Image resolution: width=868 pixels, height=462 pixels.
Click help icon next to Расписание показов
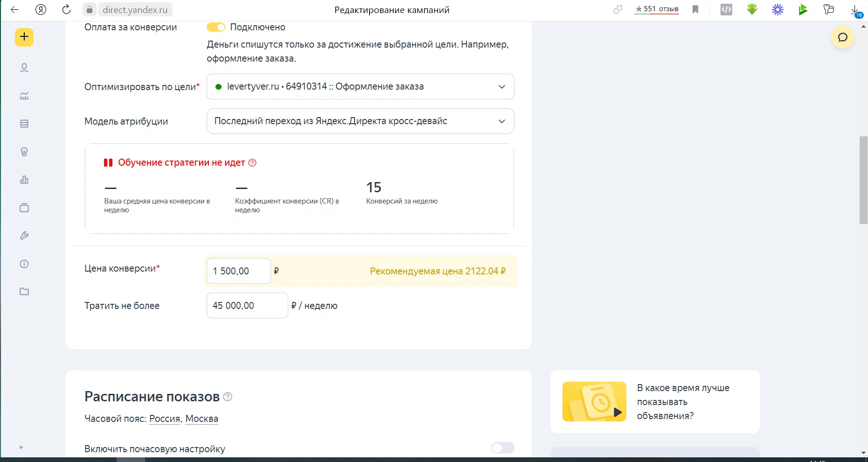coord(228,397)
